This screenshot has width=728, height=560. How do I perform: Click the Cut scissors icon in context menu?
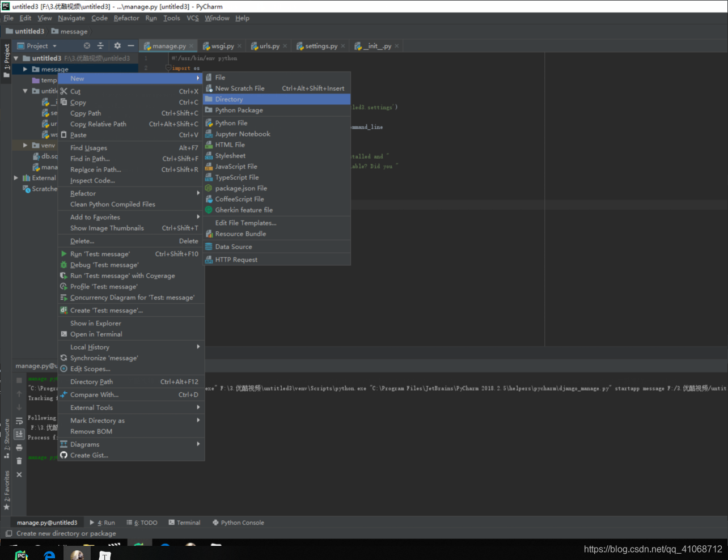click(64, 91)
